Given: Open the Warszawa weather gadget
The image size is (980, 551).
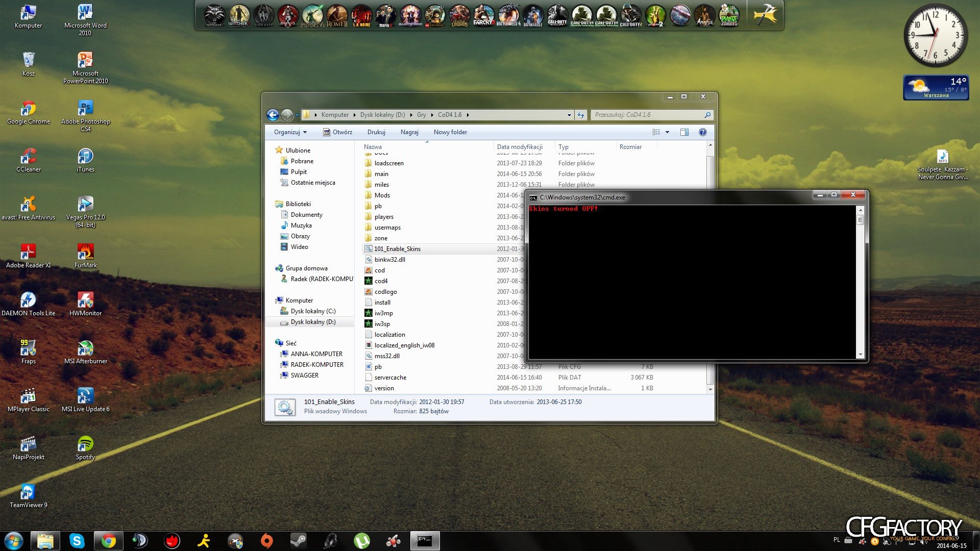Looking at the screenshot, I should pos(936,87).
